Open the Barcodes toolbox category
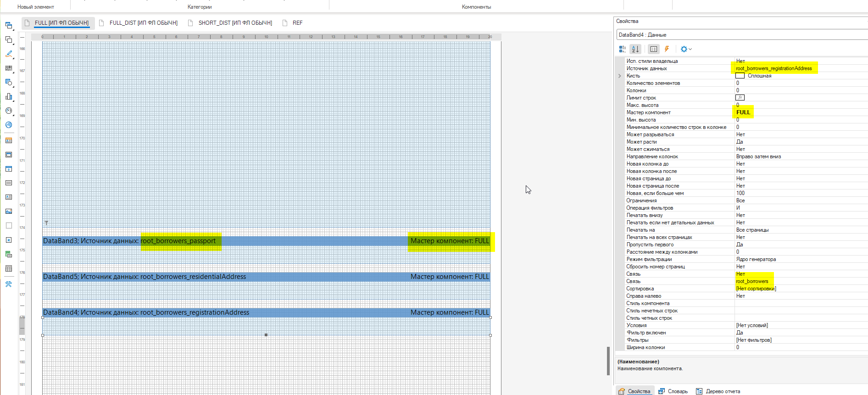 pyautogui.click(x=9, y=68)
